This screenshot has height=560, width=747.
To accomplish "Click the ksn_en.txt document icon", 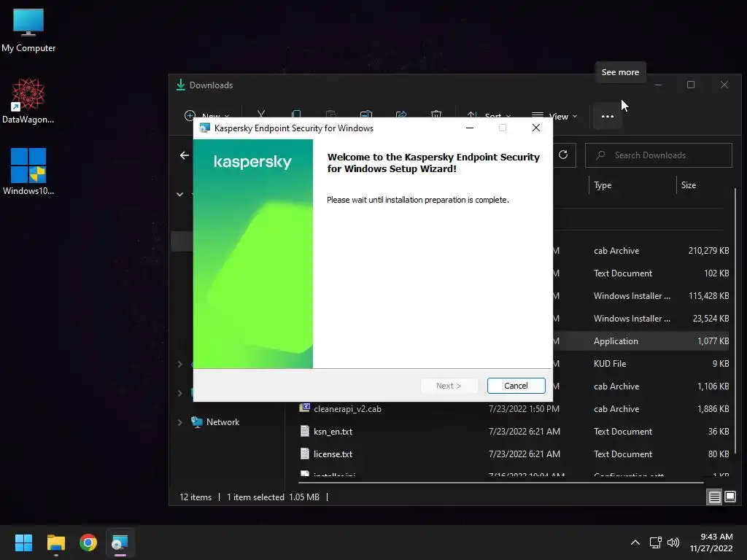I will click(305, 431).
